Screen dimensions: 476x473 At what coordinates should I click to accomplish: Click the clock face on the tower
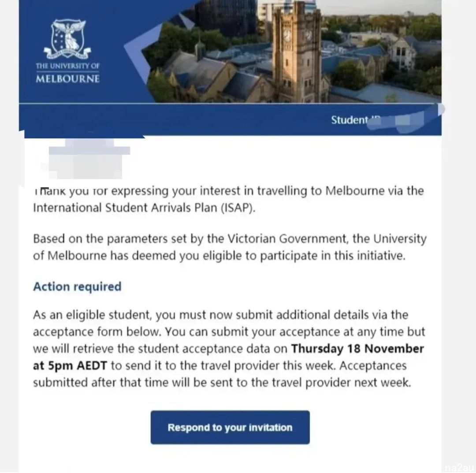[287, 36]
